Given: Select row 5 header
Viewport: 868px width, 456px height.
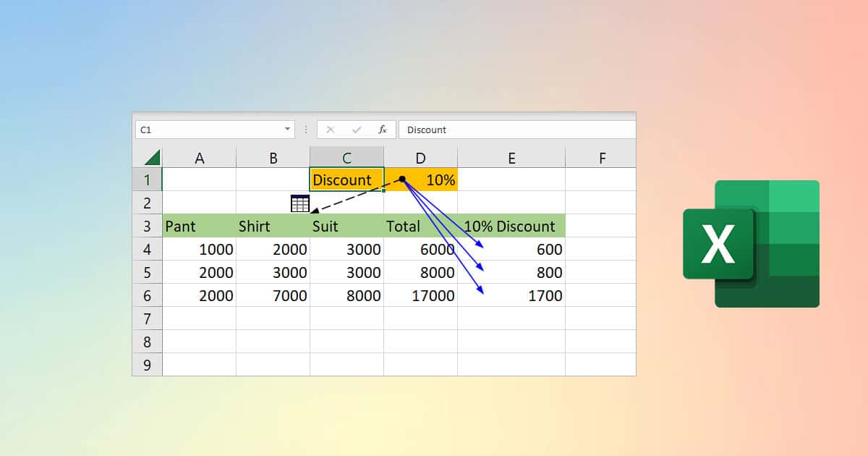Looking at the screenshot, I should 148,272.
